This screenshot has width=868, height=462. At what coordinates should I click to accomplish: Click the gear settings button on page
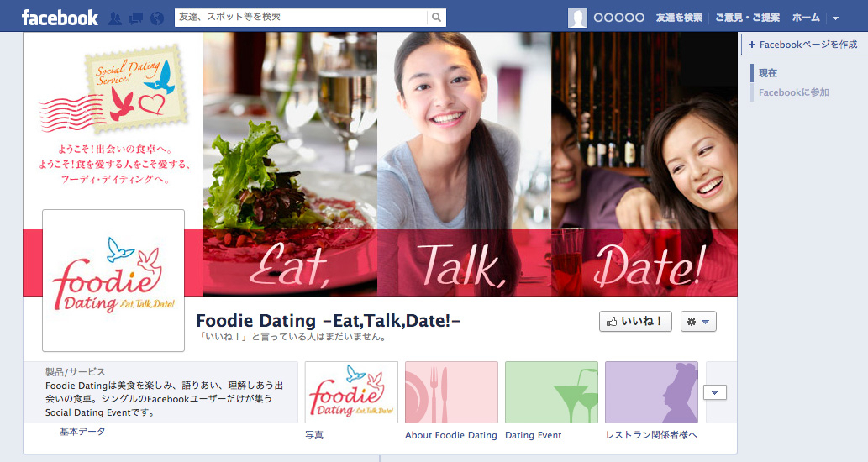click(x=698, y=322)
